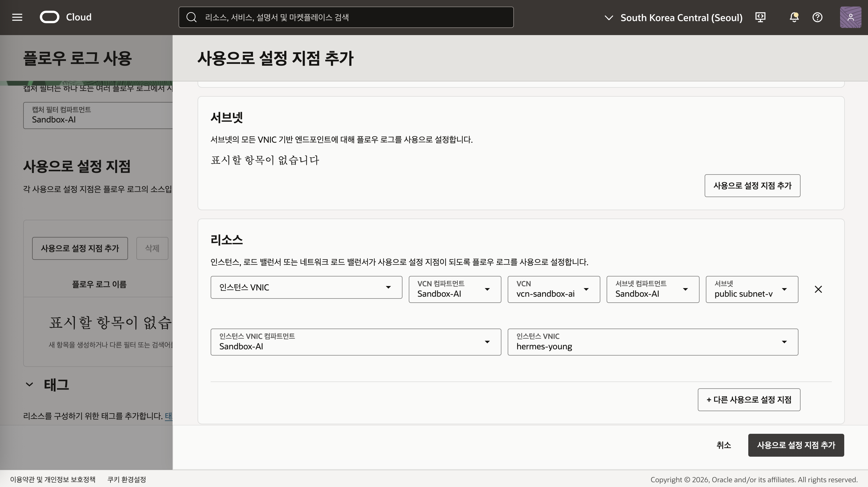Open 쿠키 환경설정 footer link
This screenshot has height=487, width=868.
click(x=126, y=479)
